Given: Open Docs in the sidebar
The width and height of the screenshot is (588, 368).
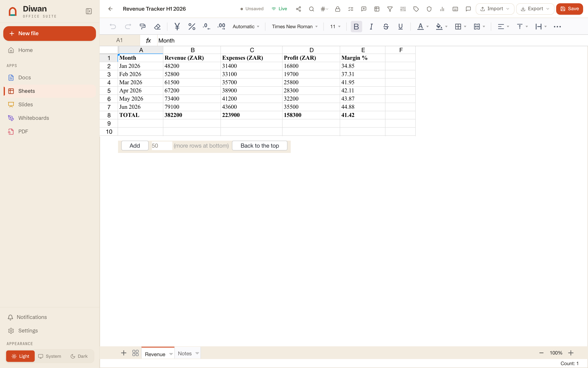Looking at the screenshot, I should pyautogui.click(x=50, y=77).
